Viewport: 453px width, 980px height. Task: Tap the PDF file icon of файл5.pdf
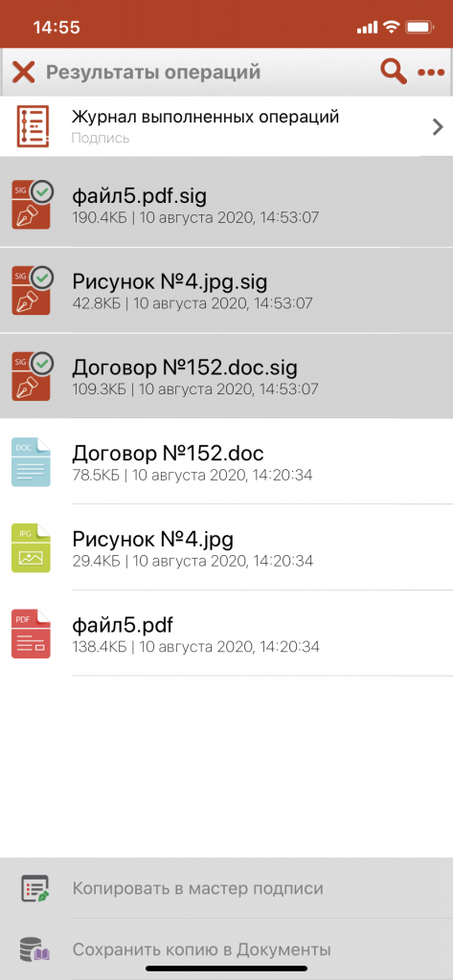tap(32, 634)
